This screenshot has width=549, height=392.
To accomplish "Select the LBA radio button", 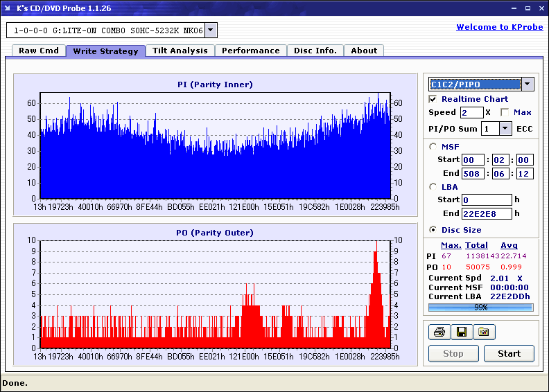I will point(433,186).
